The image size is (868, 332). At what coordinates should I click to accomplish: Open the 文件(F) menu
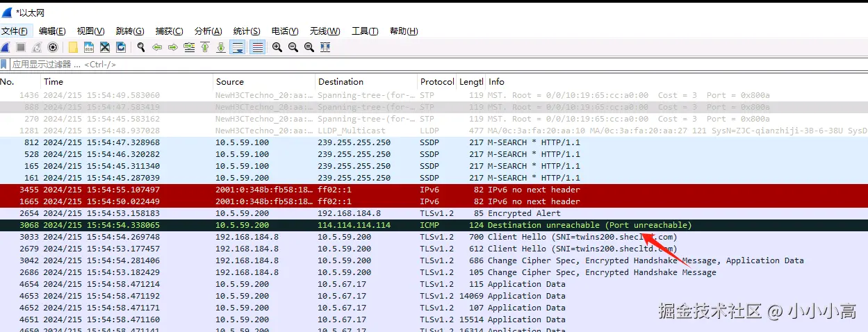click(x=15, y=31)
